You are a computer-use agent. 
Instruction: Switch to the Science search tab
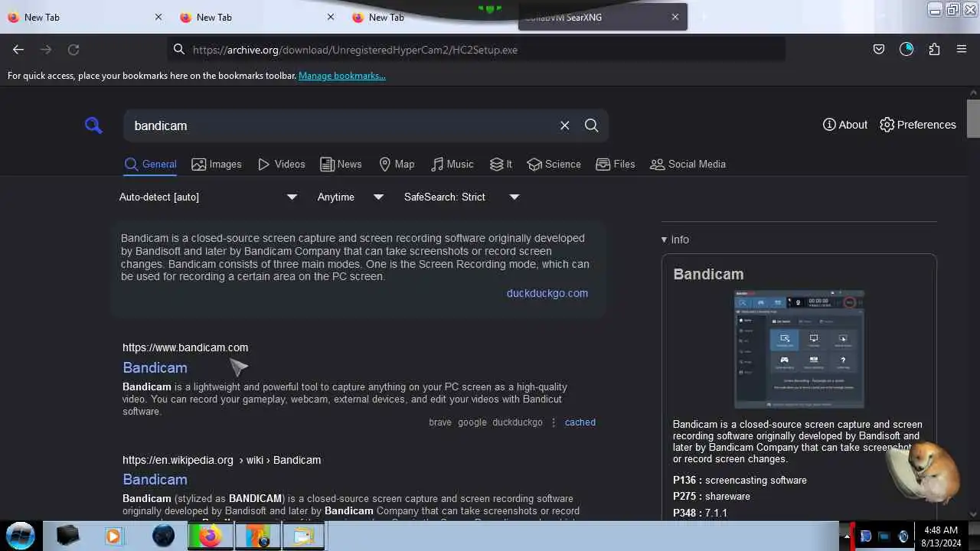[x=554, y=164]
